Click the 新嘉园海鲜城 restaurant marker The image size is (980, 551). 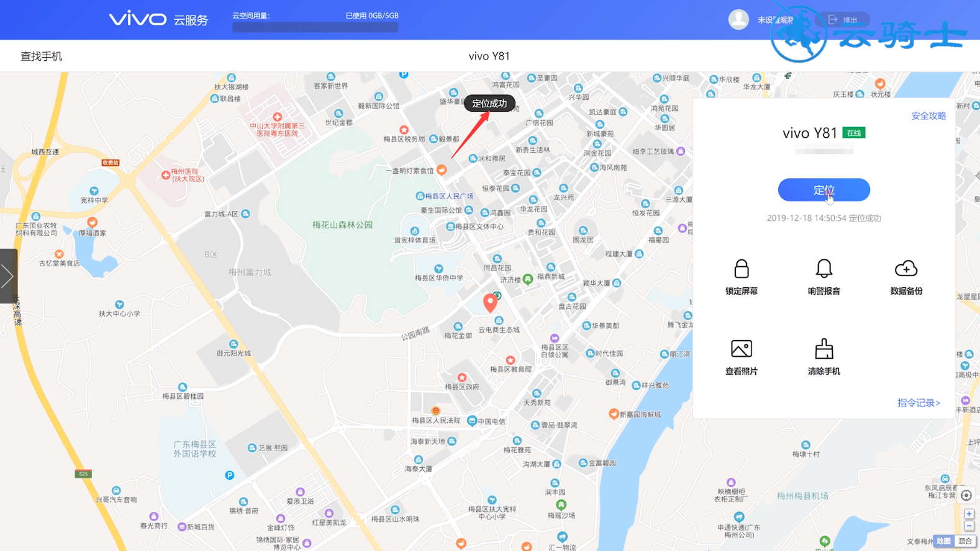point(614,414)
